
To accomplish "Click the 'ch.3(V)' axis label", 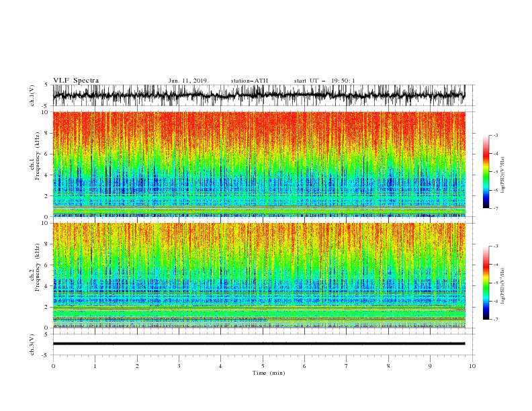I will (x=32, y=345).
